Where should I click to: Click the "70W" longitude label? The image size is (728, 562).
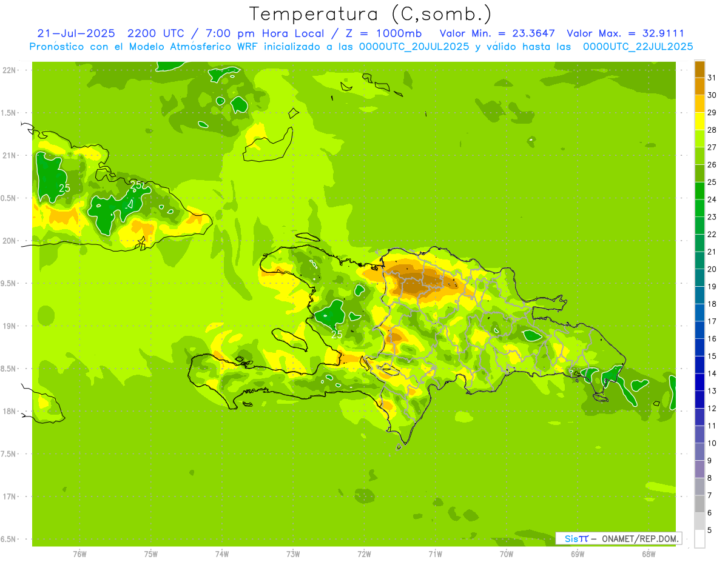click(x=507, y=554)
